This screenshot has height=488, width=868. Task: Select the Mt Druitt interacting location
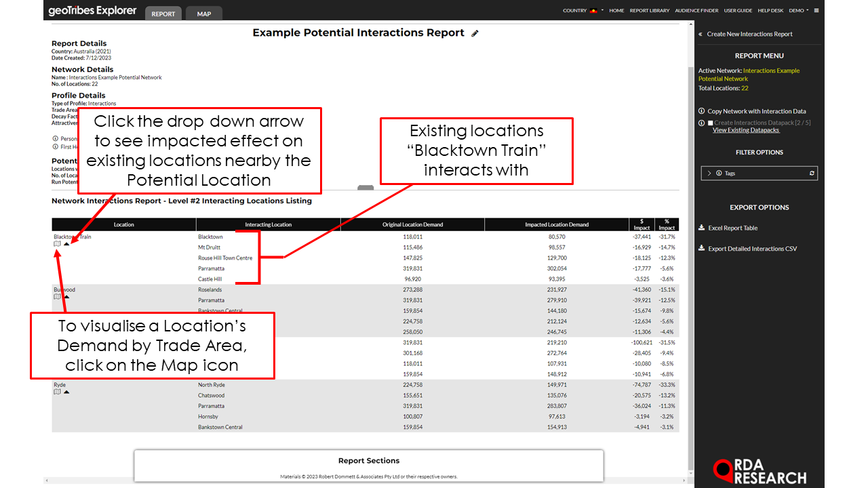pos(209,247)
